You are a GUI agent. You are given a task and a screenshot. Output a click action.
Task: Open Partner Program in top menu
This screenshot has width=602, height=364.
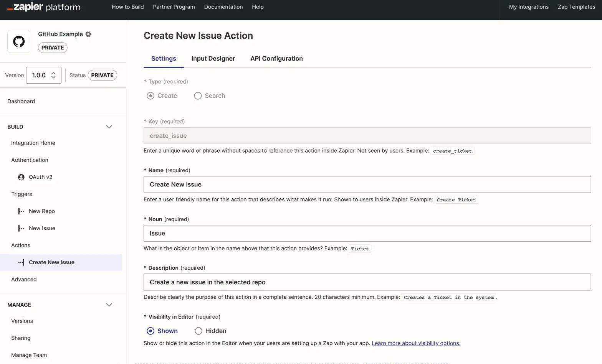point(174,7)
